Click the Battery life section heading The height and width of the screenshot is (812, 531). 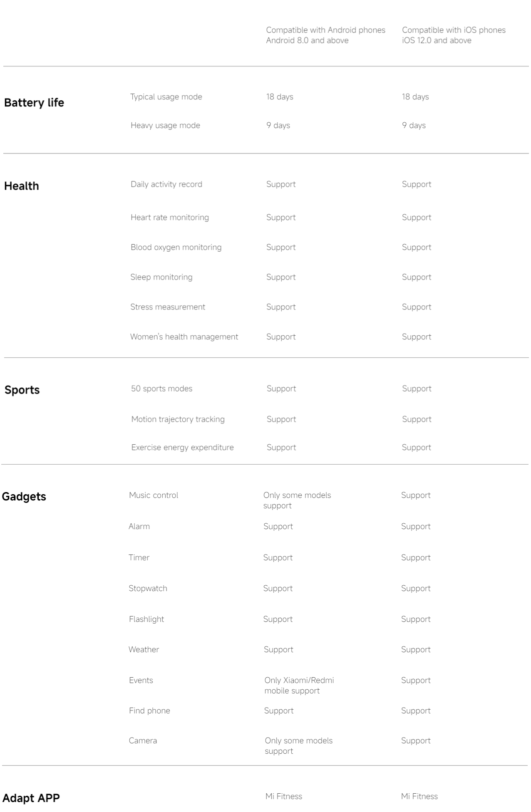coord(34,103)
